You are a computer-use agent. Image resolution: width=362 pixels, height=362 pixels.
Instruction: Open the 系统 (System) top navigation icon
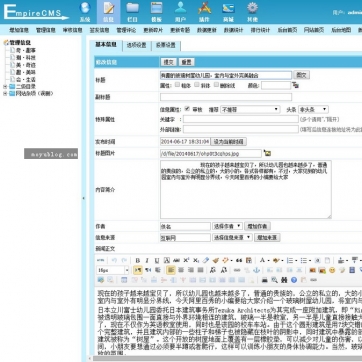[85, 12]
